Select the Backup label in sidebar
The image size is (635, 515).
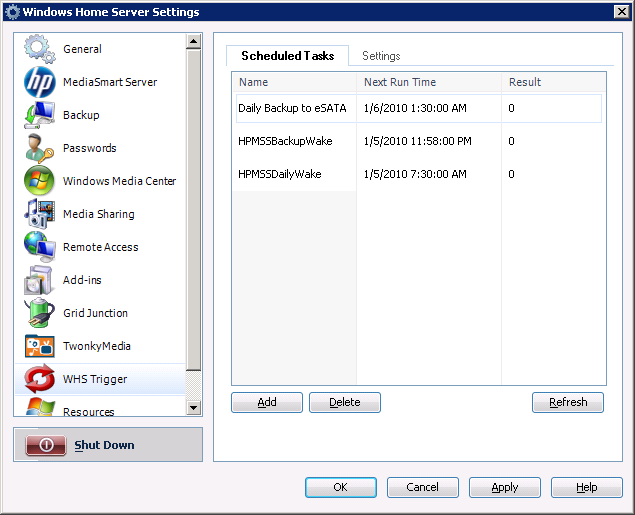[81, 115]
